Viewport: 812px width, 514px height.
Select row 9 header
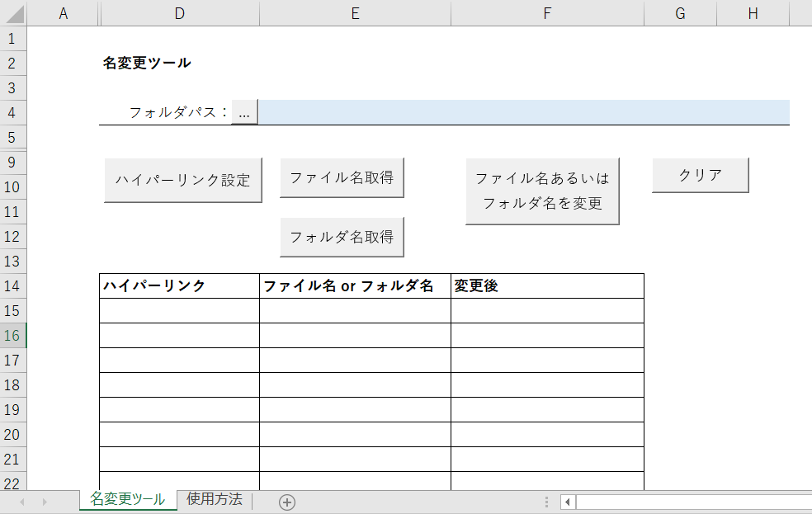pos(12,163)
